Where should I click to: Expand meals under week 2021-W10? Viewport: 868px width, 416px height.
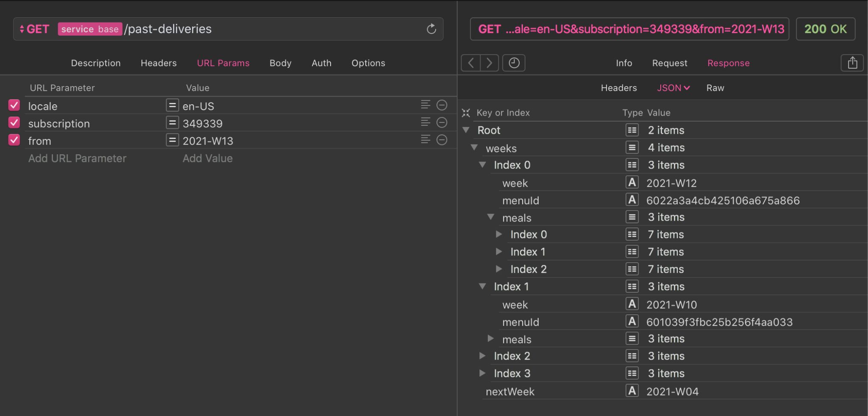[x=491, y=338]
